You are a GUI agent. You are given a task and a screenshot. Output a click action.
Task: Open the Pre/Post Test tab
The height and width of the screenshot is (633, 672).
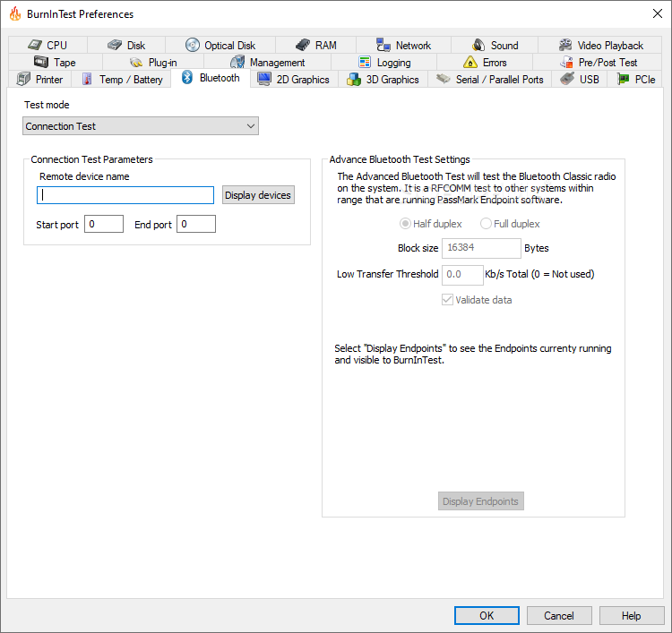598,62
